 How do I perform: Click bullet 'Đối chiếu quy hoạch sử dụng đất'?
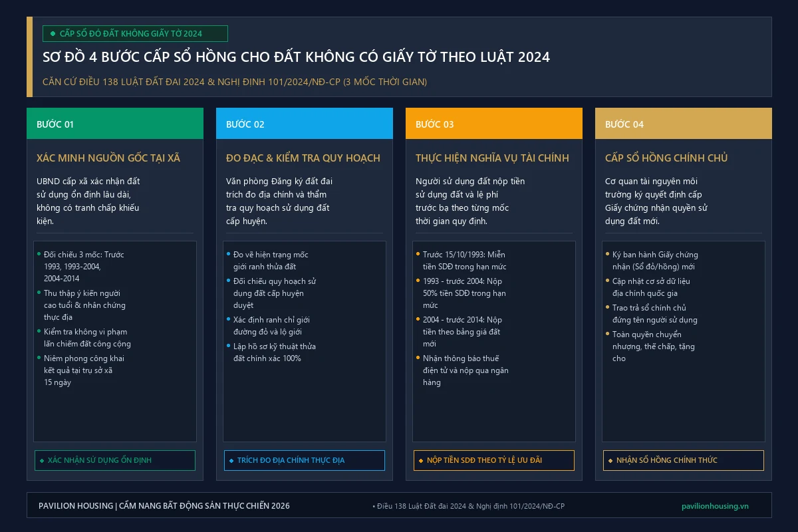click(271, 293)
